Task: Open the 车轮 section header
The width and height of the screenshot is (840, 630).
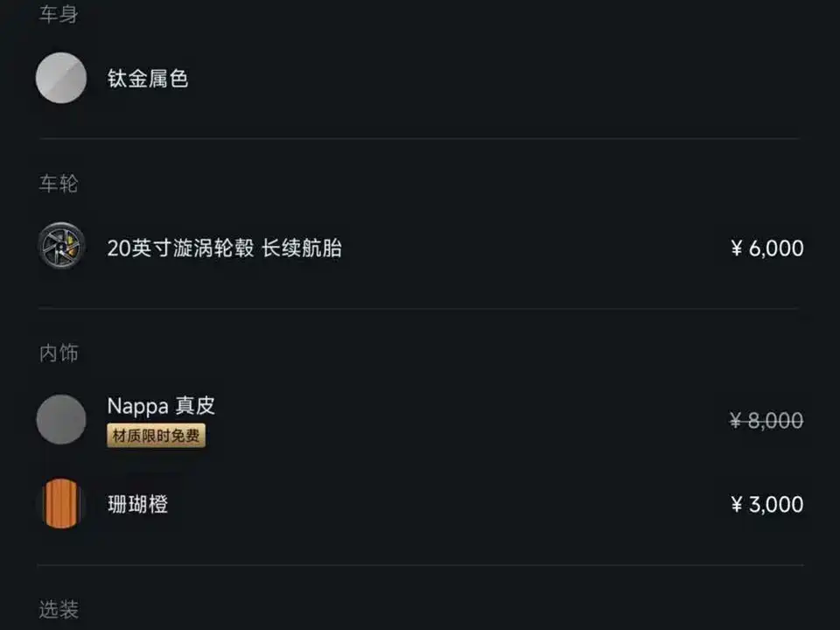Action: [x=59, y=184]
